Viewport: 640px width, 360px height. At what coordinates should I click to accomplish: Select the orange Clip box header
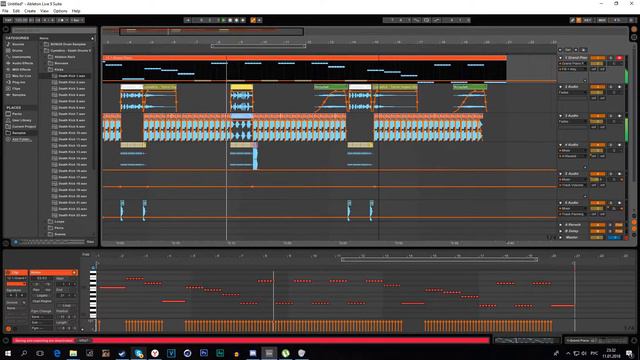click(16, 272)
